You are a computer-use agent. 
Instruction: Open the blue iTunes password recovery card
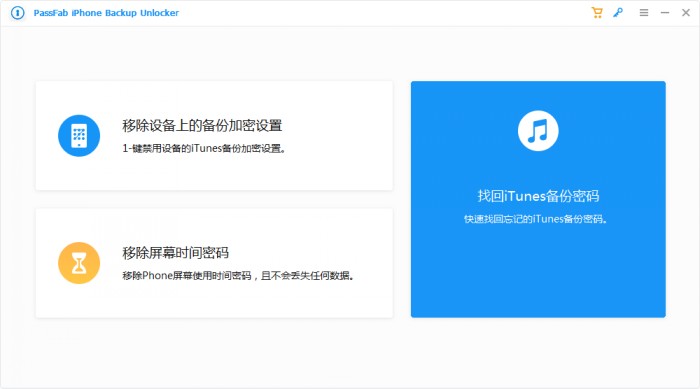click(538, 199)
